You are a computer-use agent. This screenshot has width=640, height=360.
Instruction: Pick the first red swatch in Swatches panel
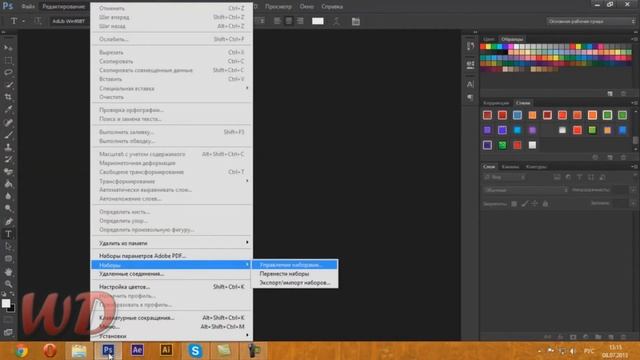tap(483, 47)
